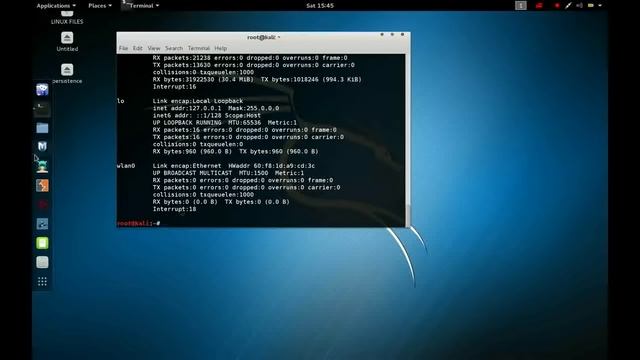Close the terminal window
The width and height of the screenshot is (640, 360).
pos(402,35)
